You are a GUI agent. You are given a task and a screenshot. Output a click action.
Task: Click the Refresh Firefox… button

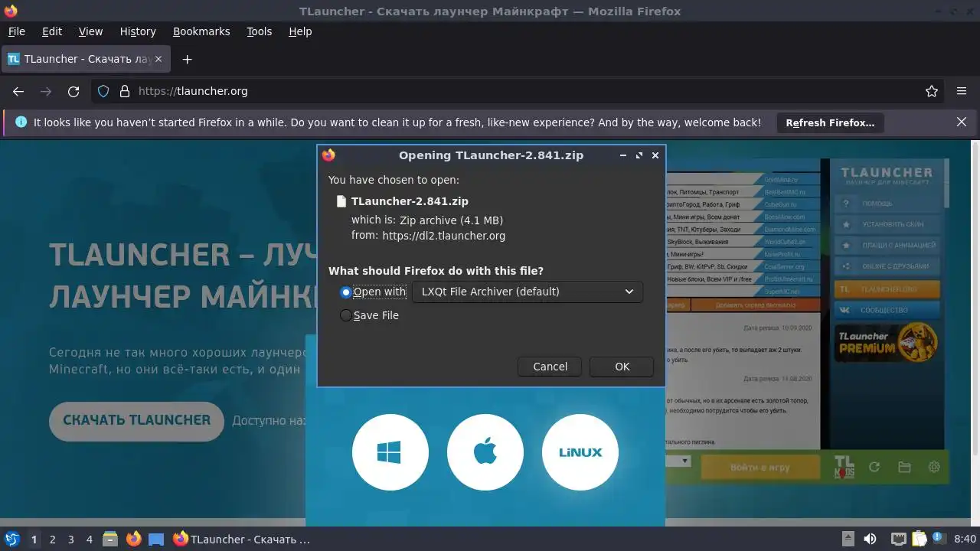point(830,122)
